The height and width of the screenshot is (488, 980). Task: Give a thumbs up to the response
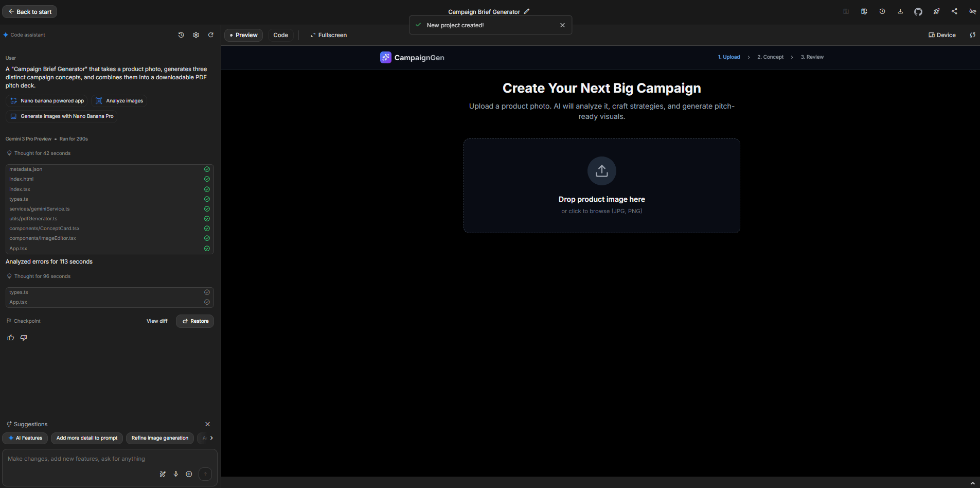10,337
